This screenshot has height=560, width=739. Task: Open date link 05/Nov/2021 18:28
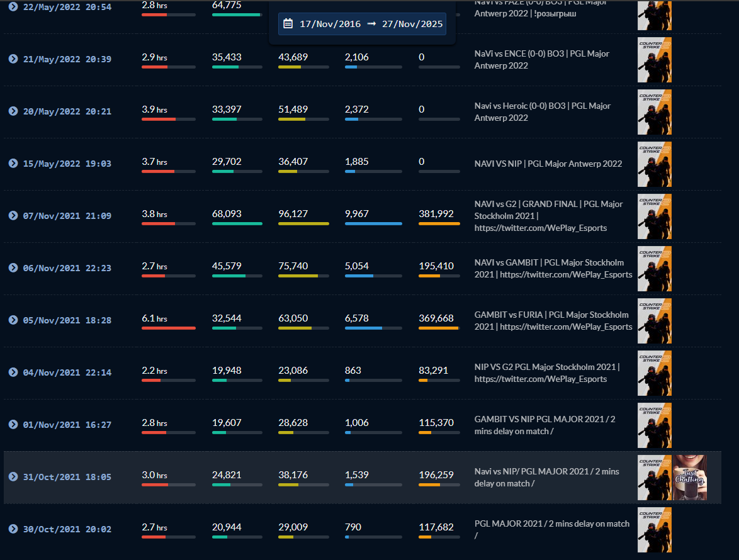[x=67, y=321]
